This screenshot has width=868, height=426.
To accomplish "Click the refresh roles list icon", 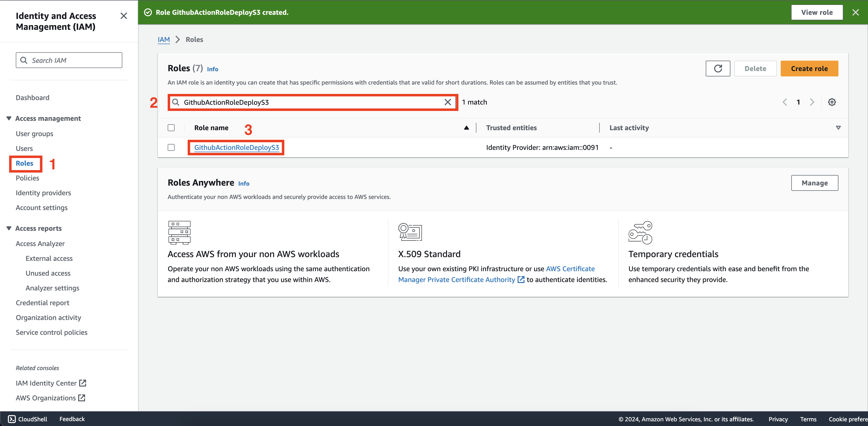I will [719, 68].
